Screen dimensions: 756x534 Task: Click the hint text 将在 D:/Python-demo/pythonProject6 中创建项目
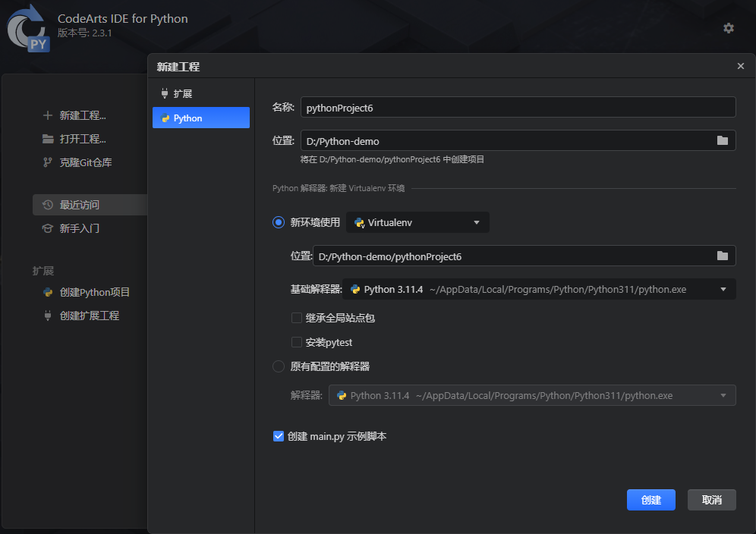[392, 159]
